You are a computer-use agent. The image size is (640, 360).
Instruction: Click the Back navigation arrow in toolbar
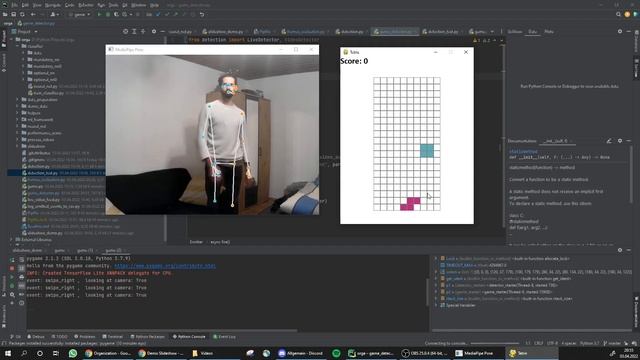tap(33, 14)
